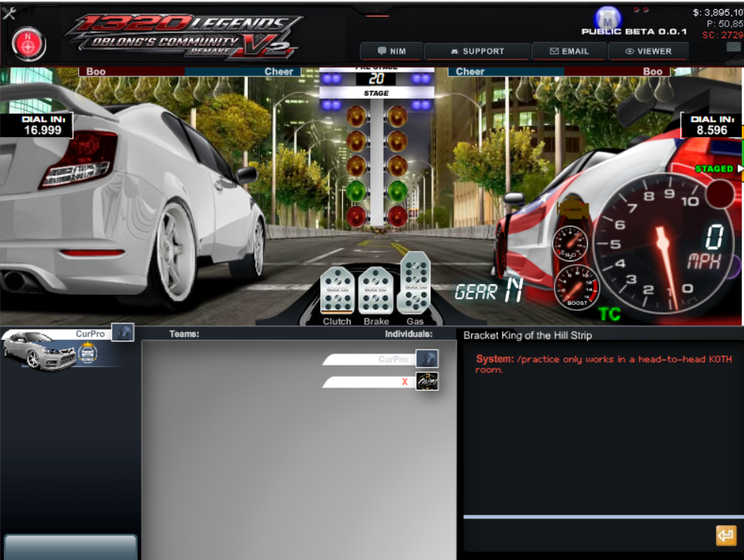Click the right Cheer button
This screenshot has height=560, width=744.
507,72
